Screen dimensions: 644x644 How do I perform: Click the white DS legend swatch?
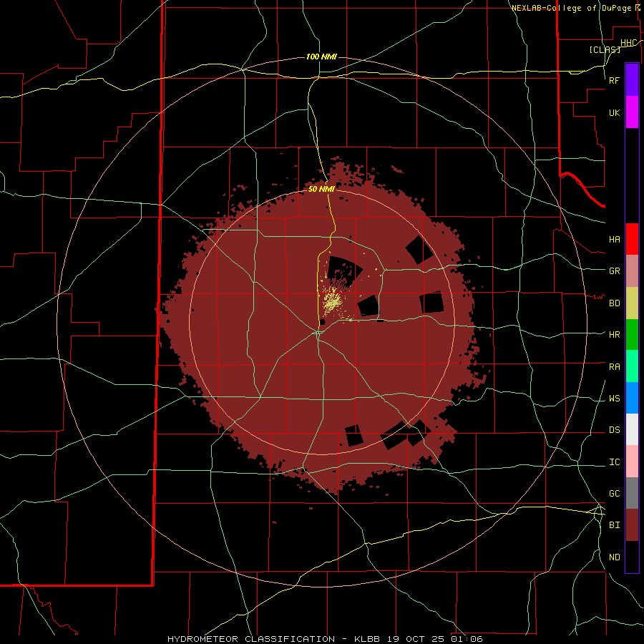pyautogui.click(x=632, y=429)
